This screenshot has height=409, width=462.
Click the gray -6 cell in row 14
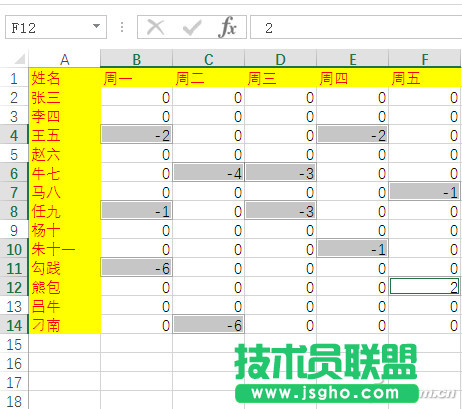coord(208,325)
